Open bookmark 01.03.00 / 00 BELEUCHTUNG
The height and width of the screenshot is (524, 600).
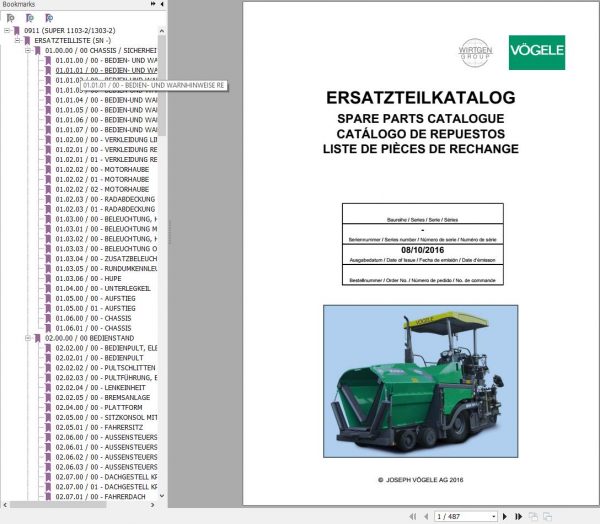pyautogui.click(x=106, y=219)
